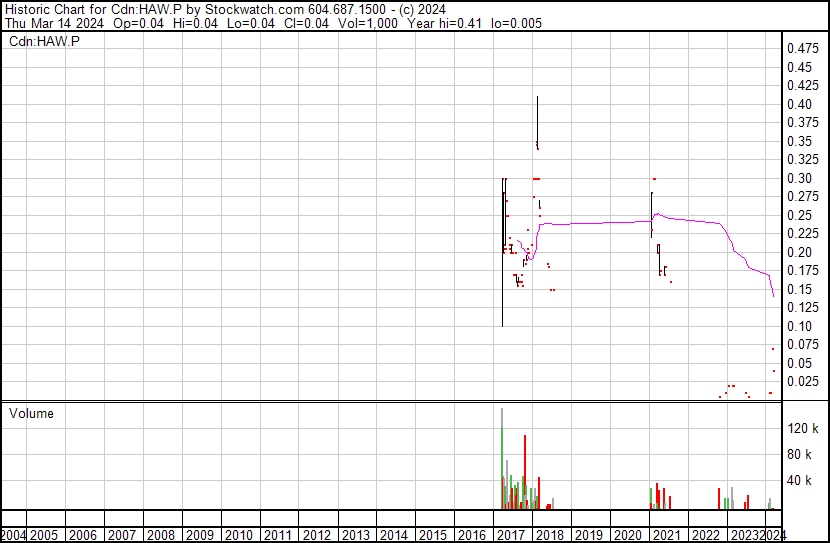Click the chart title 'Historic Chart for Cdn:HAW.P'
Screen dimensions: 830x543
tap(93, 10)
